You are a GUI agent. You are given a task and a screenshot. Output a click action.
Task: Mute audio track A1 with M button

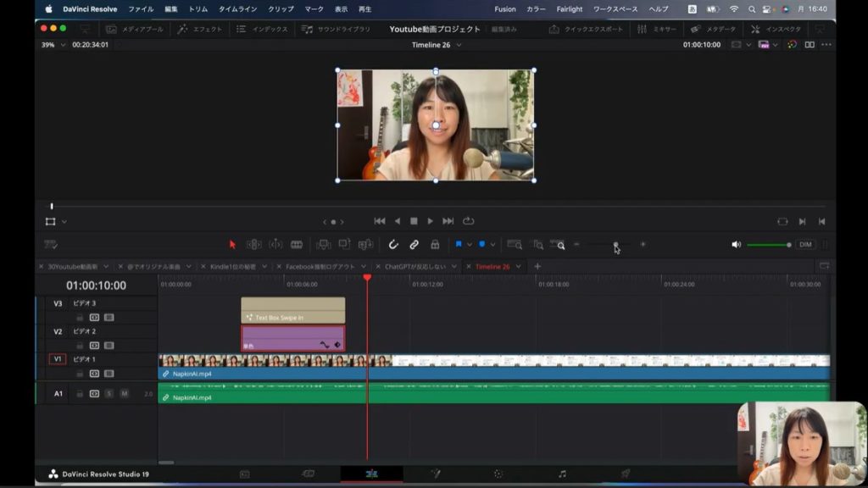click(124, 394)
